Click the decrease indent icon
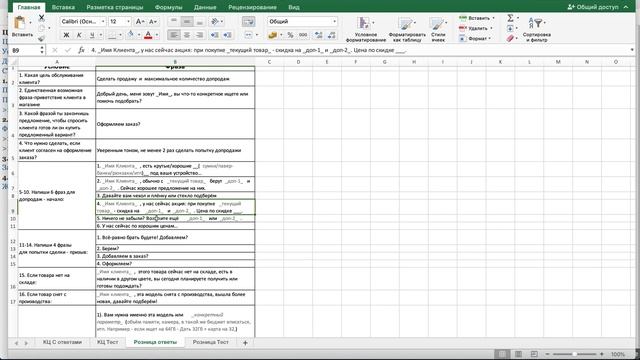The image size is (640, 360). coord(214,35)
